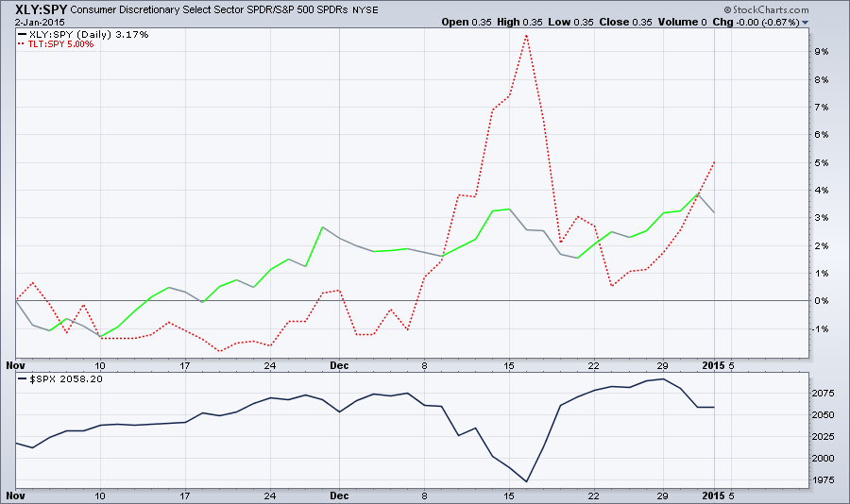Viewport: 850px width, 504px height.
Task: Select the Consumer Discretionary Select Sector SPDR description
Action: pos(209,9)
